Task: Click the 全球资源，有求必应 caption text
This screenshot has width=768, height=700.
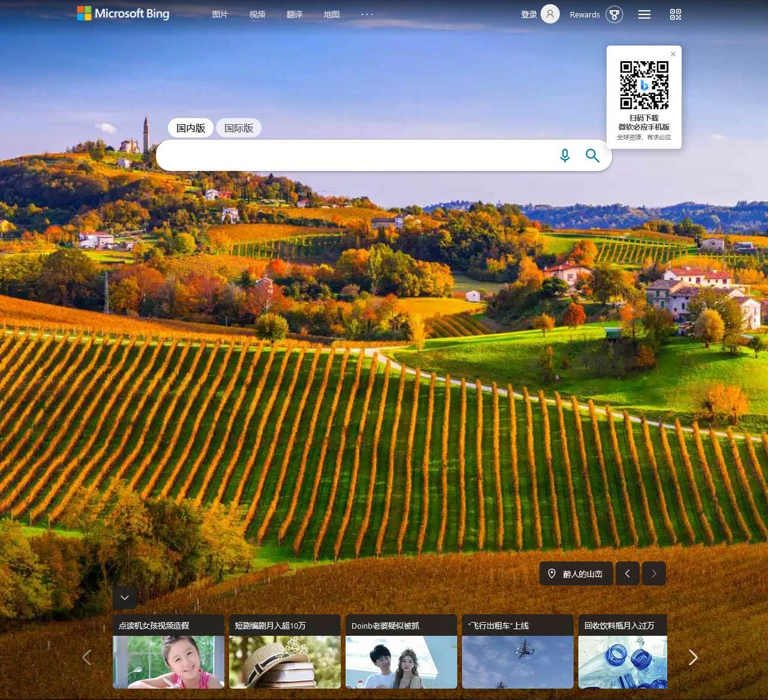Action: (644, 137)
